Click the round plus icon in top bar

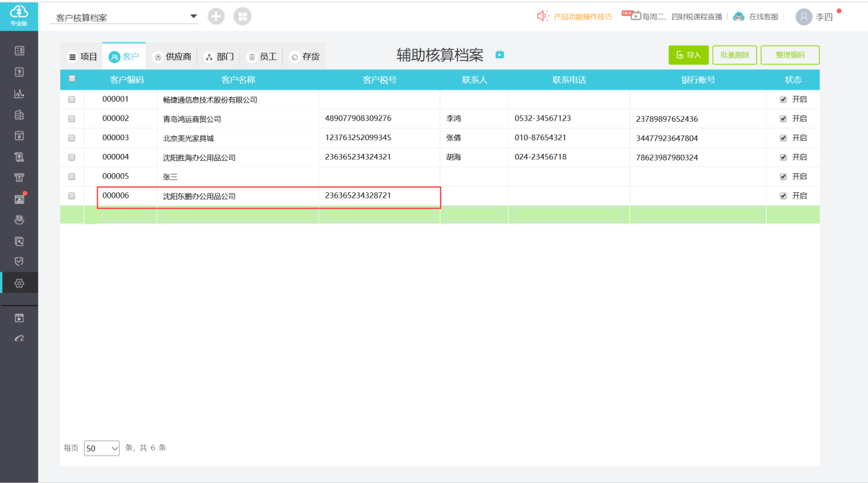(216, 16)
